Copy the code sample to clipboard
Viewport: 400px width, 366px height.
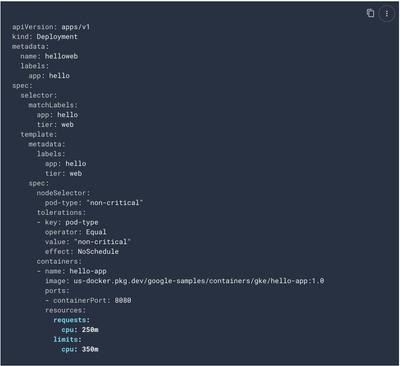tap(370, 13)
